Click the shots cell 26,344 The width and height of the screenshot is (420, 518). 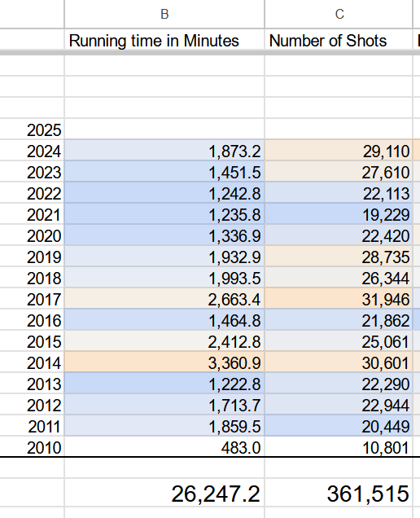[339, 278]
